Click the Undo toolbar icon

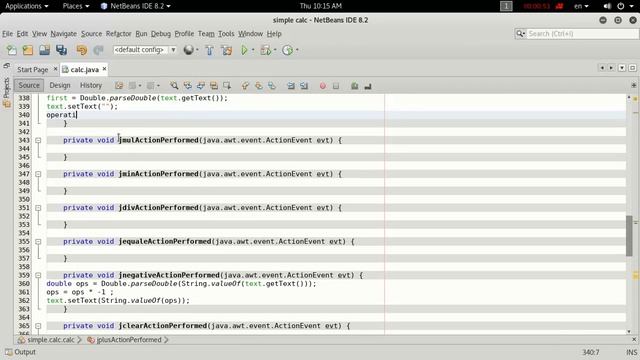click(82, 50)
